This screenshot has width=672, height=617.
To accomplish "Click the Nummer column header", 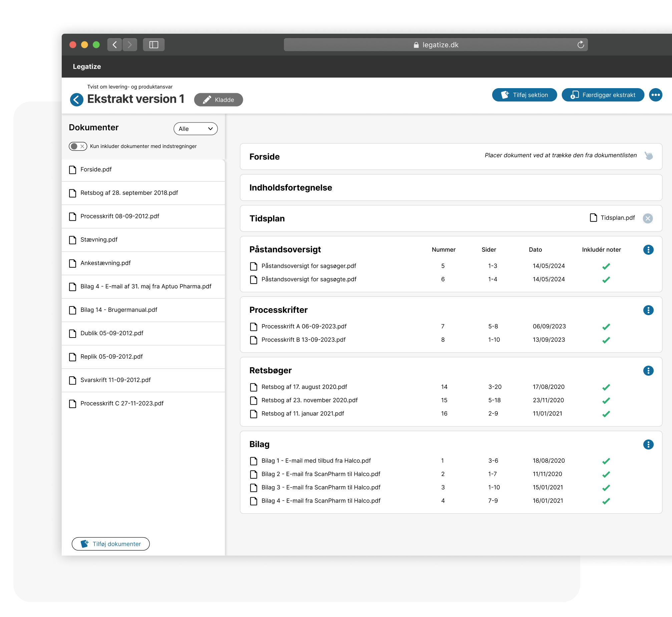I will tap(443, 249).
